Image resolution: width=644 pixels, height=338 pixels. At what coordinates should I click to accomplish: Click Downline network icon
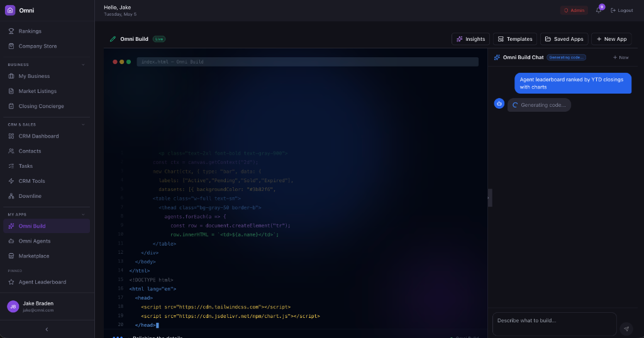coord(11,196)
